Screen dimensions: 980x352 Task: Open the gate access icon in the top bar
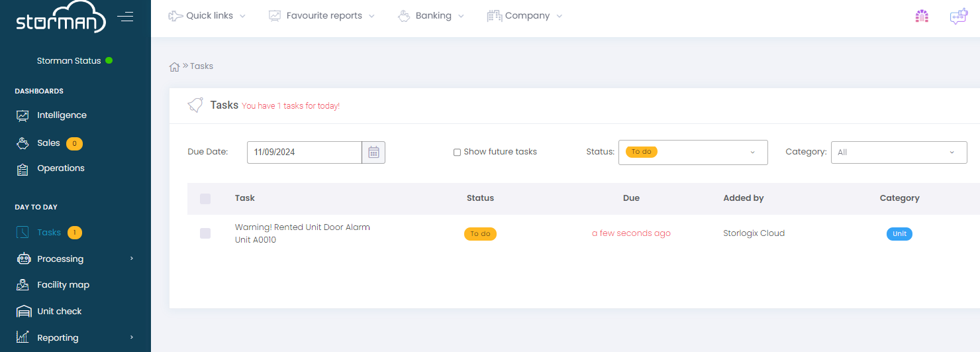click(922, 17)
